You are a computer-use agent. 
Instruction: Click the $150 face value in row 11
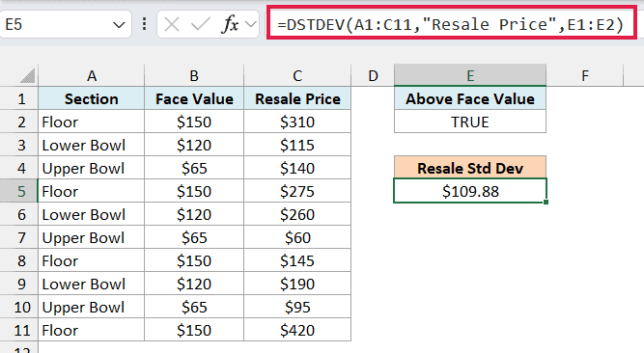pyautogui.click(x=194, y=330)
